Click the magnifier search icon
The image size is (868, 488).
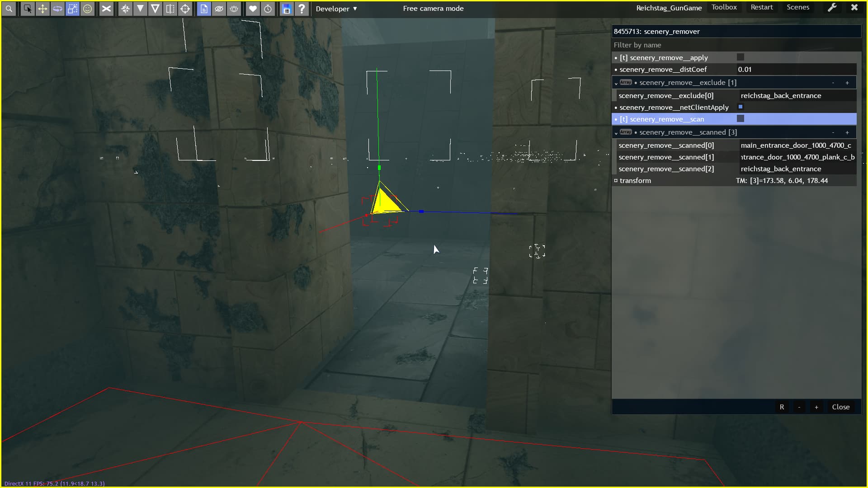(x=9, y=9)
